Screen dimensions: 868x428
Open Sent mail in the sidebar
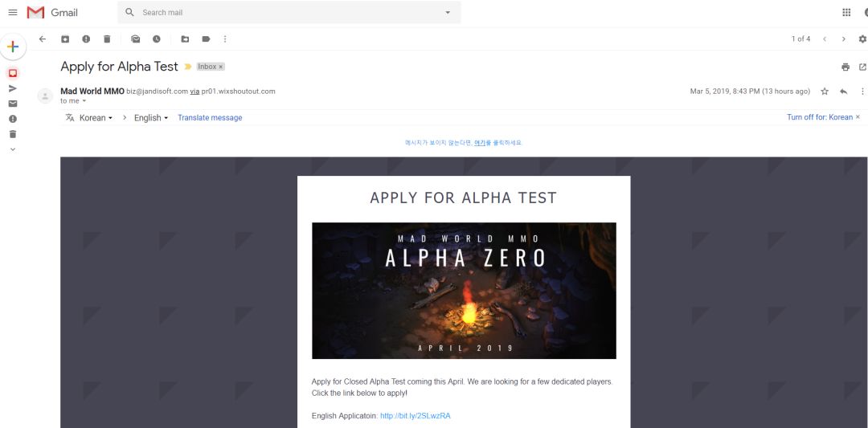(x=13, y=88)
